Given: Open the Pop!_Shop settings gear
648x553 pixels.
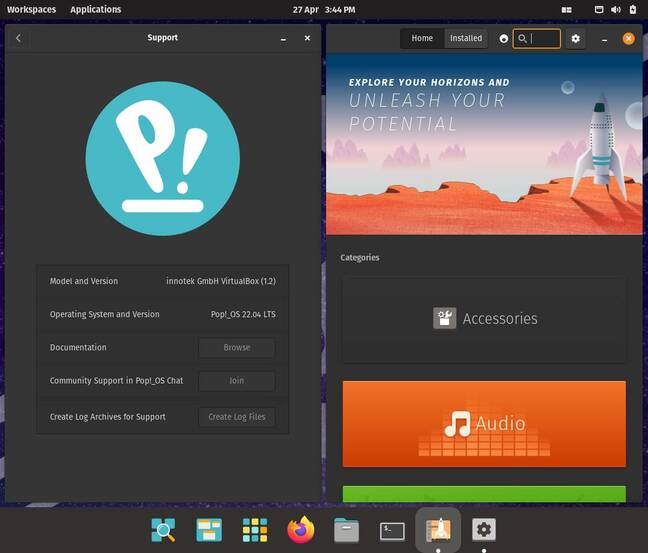Looking at the screenshot, I should pyautogui.click(x=575, y=38).
